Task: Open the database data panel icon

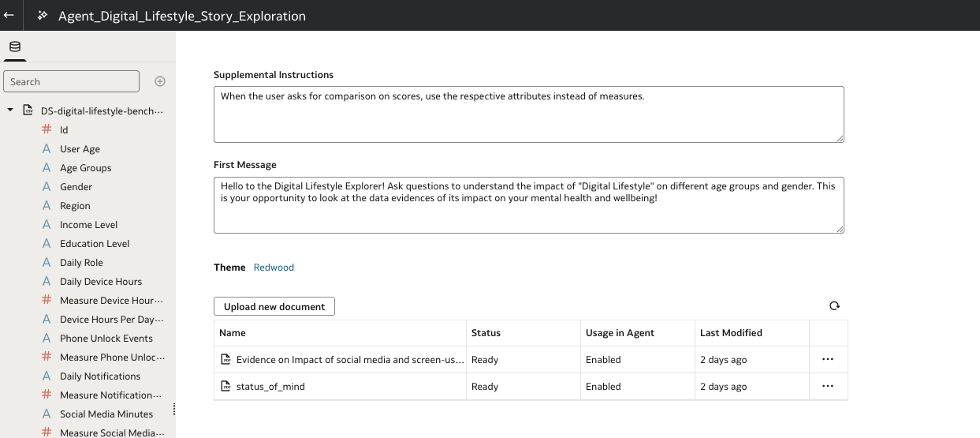Action: click(14, 47)
